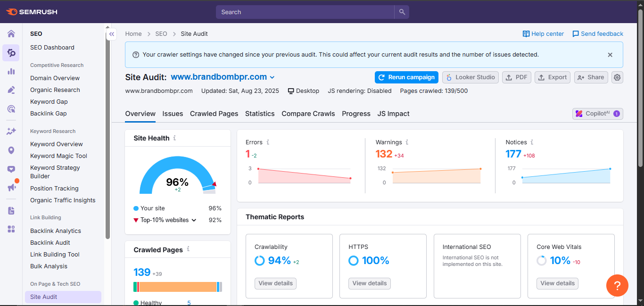Click Crawled Pages info icon
Image resolution: width=644 pixels, height=306 pixels.
[188, 249]
